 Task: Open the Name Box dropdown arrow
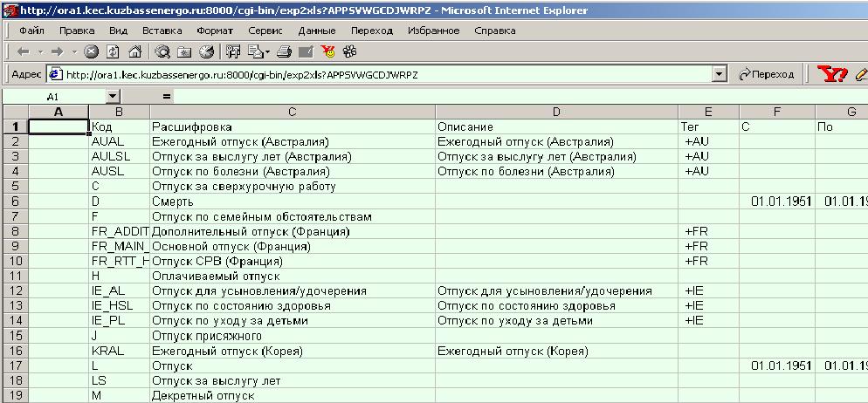pyautogui.click(x=113, y=96)
